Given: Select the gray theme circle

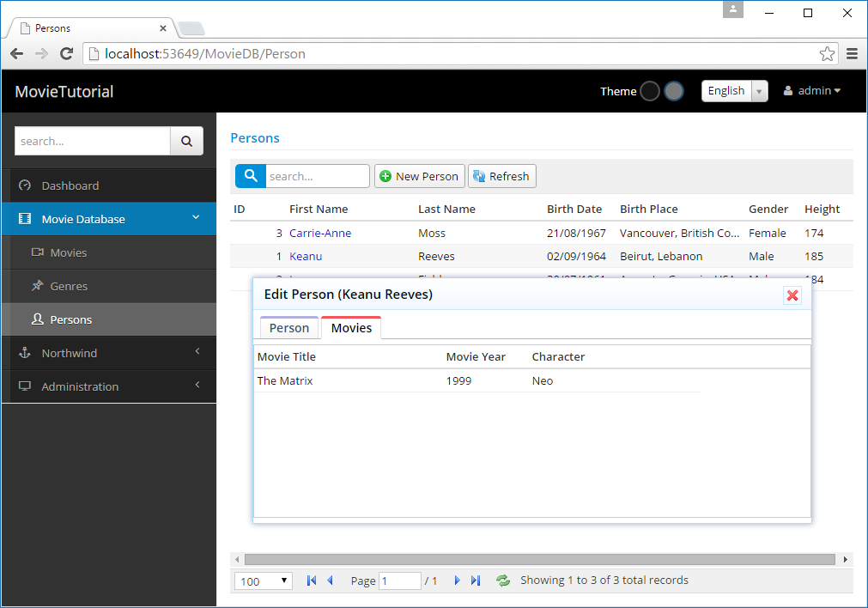Looking at the screenshot, I should coord(674,91).
